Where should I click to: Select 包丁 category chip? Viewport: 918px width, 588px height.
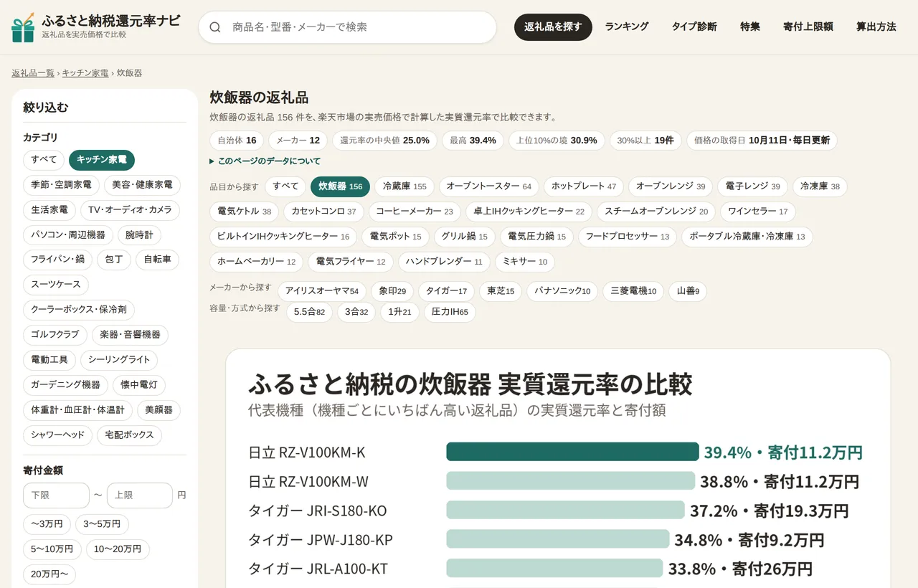pyautogui.click(x=114, y=260)
